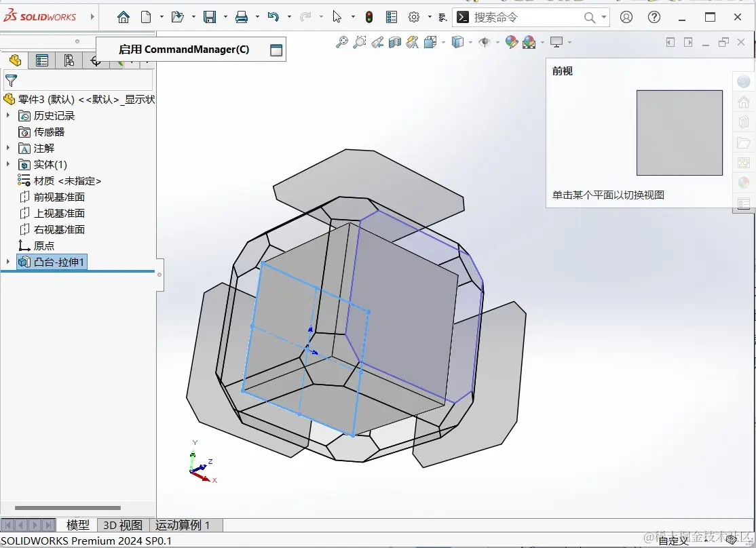The image size is (756, 548).
Task: Click the Select cursor tool
Action: tap(337, 18)
